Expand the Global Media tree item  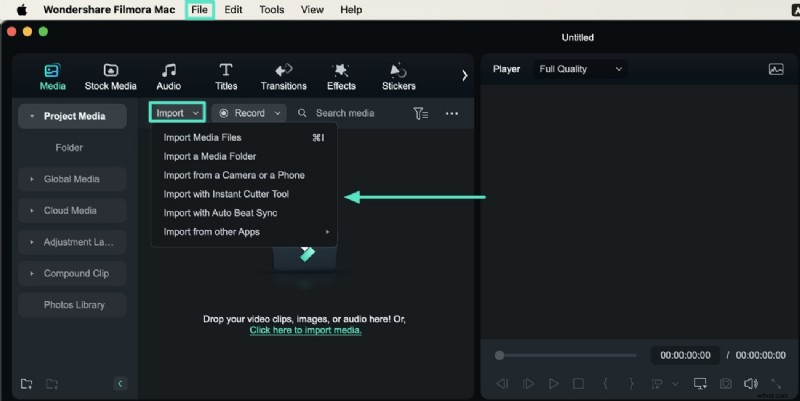[71, 180]
